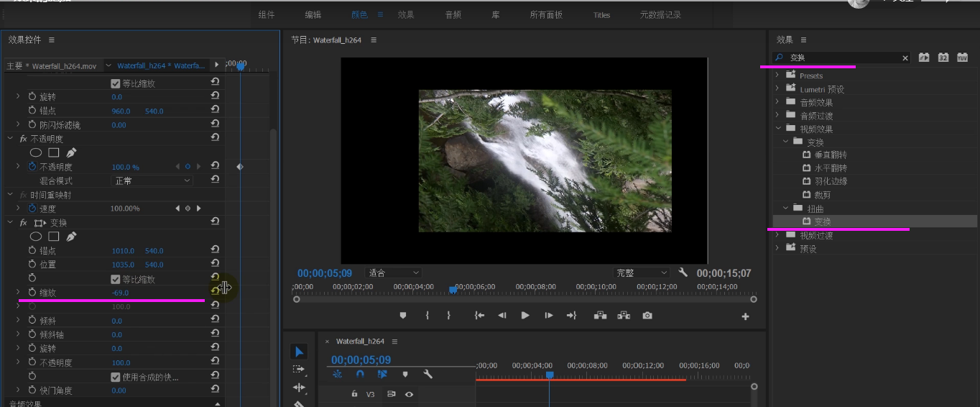Add a marker in the Program monitor
The image size is (980, 407).
pos(403,316)
